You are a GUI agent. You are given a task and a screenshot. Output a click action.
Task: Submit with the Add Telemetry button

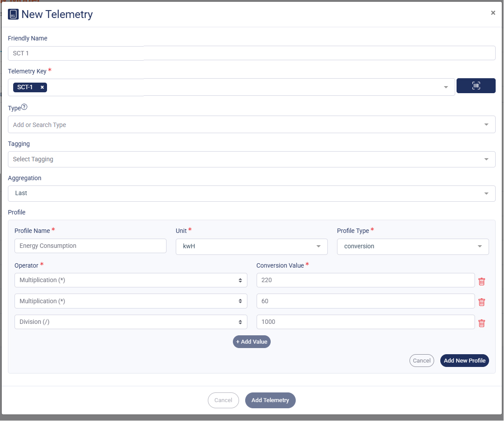point(270,400)
